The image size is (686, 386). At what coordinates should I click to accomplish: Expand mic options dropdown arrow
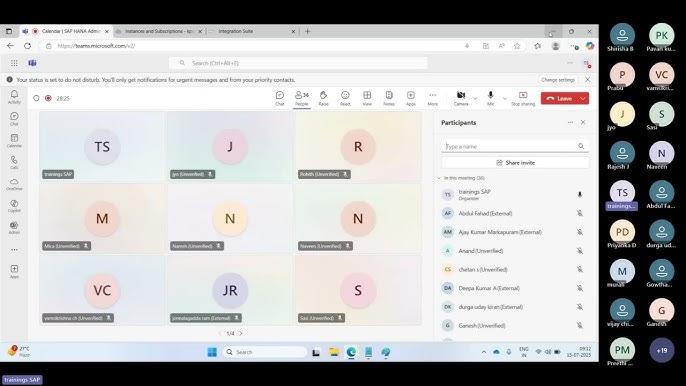pos(504,98)
